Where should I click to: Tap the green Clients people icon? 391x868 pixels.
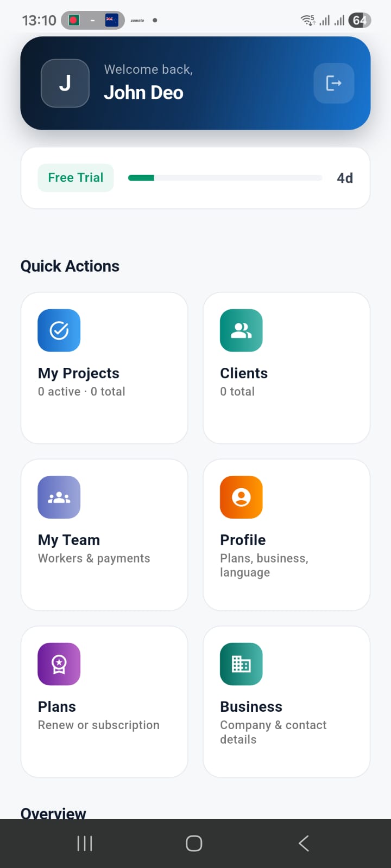click(x=241, y=330)
